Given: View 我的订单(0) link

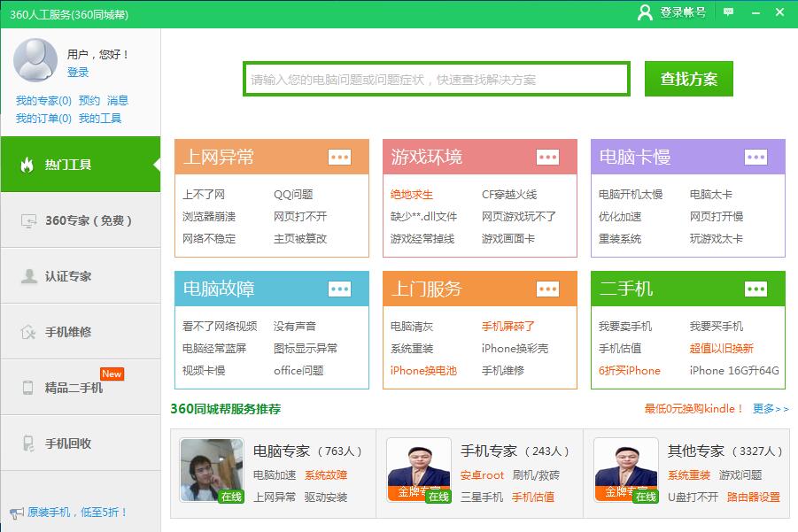Looking at the screenshot, I should click(x=43, y=119).
